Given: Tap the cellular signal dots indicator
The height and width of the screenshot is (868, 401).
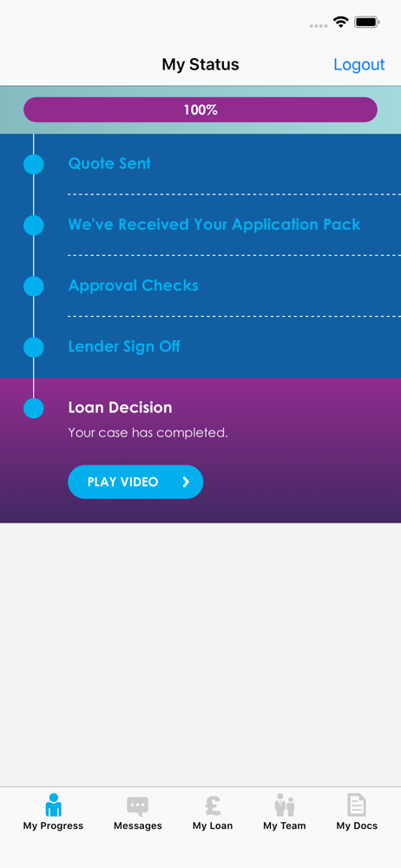Looking at the screenshot, I should pos(319,25).
